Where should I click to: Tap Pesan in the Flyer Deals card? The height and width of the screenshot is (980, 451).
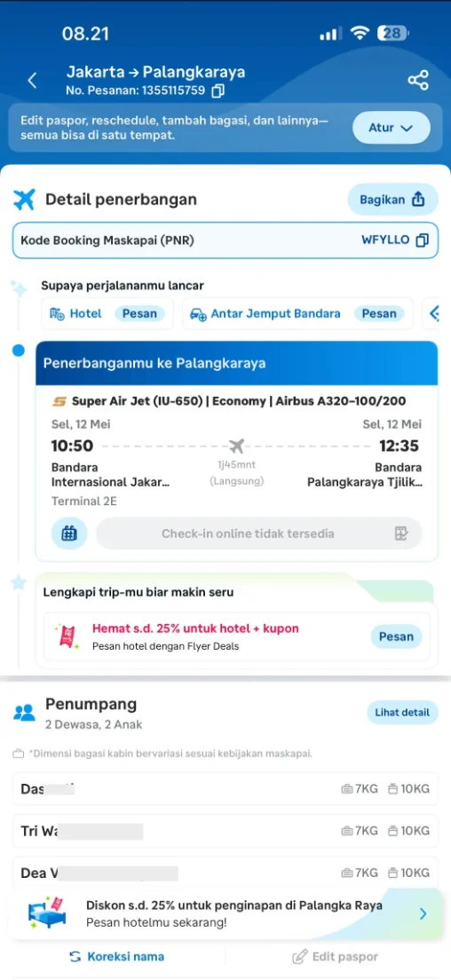396,636
